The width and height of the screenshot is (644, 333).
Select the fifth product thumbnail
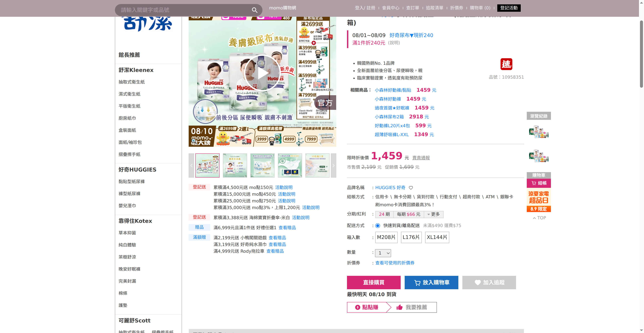click(x=317, y=165)
